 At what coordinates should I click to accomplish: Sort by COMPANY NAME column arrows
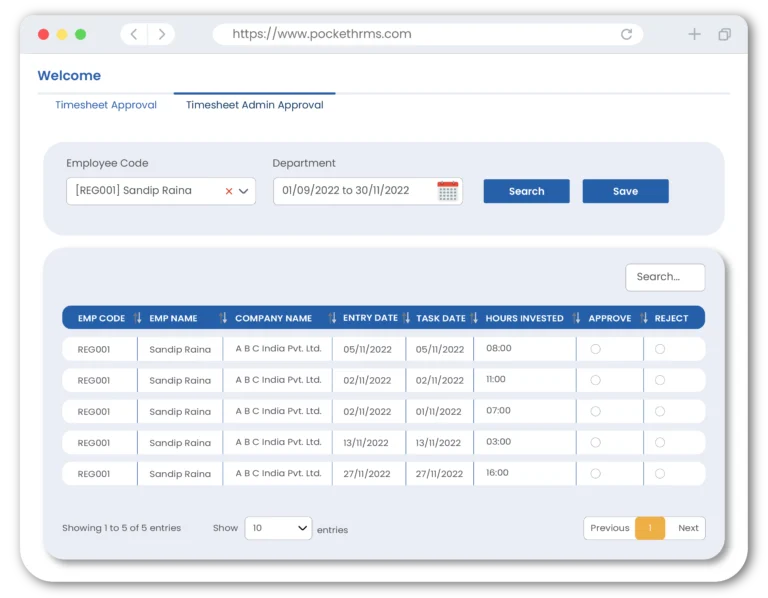332,318
